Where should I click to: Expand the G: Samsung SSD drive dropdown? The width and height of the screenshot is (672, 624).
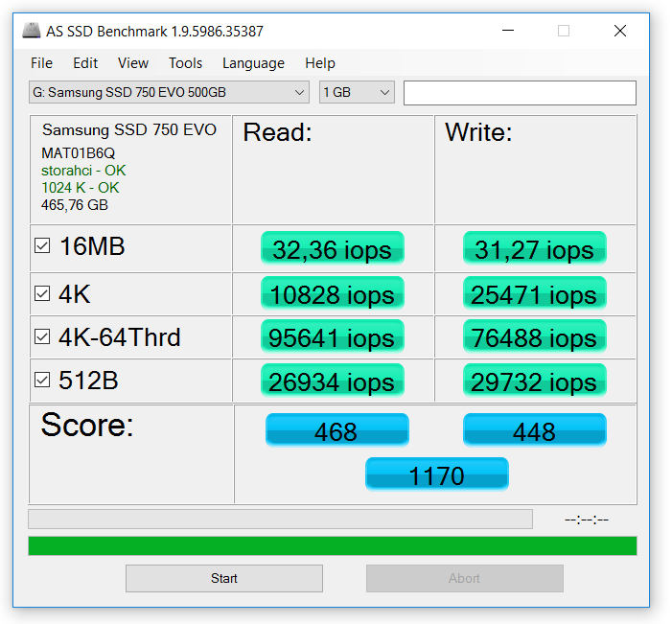[x=169, y=92]
